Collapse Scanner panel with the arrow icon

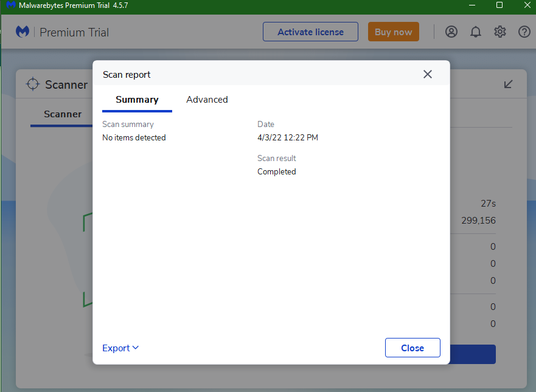pos(508,84)
